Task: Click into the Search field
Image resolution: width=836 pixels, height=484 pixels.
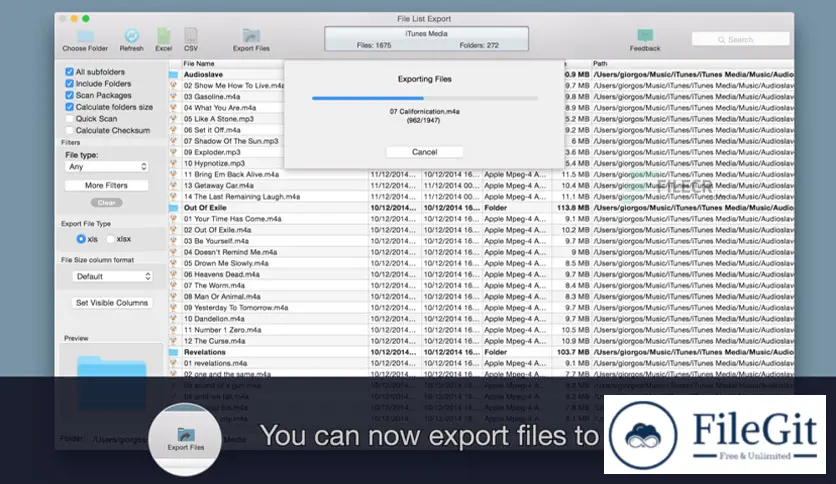Action: 741,39
